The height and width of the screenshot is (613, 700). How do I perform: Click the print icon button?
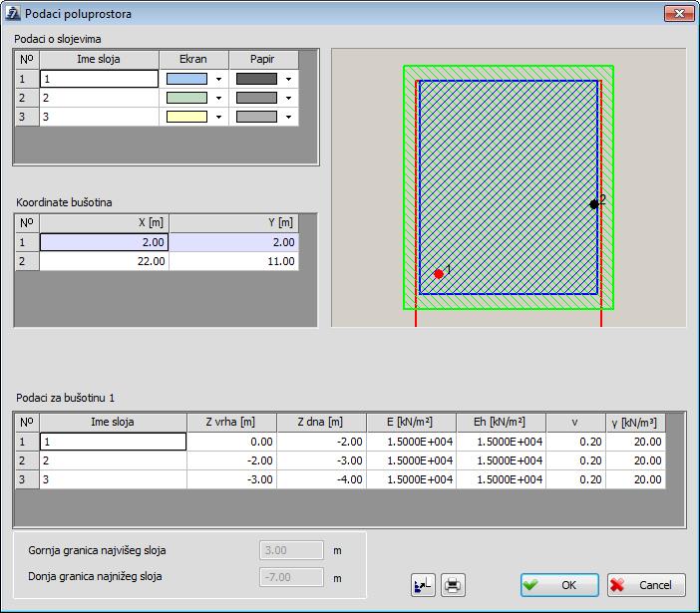pos(453,585)
